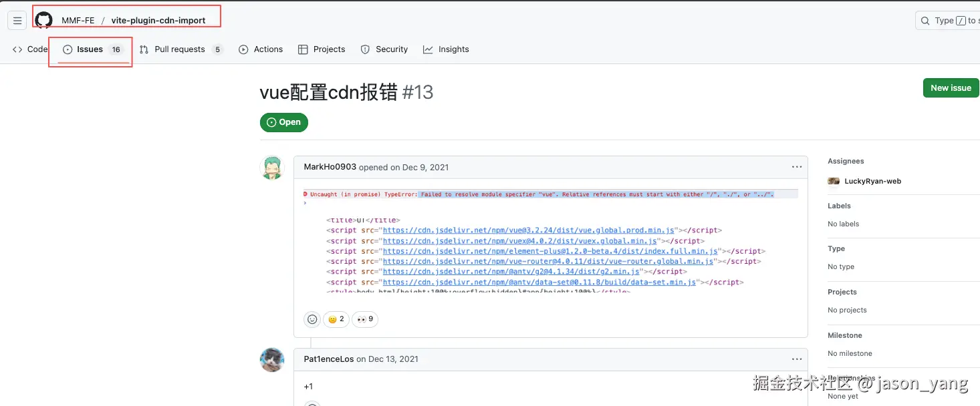Open the Pat1enceLos username link
980x406 pixels.
point(329,359)
